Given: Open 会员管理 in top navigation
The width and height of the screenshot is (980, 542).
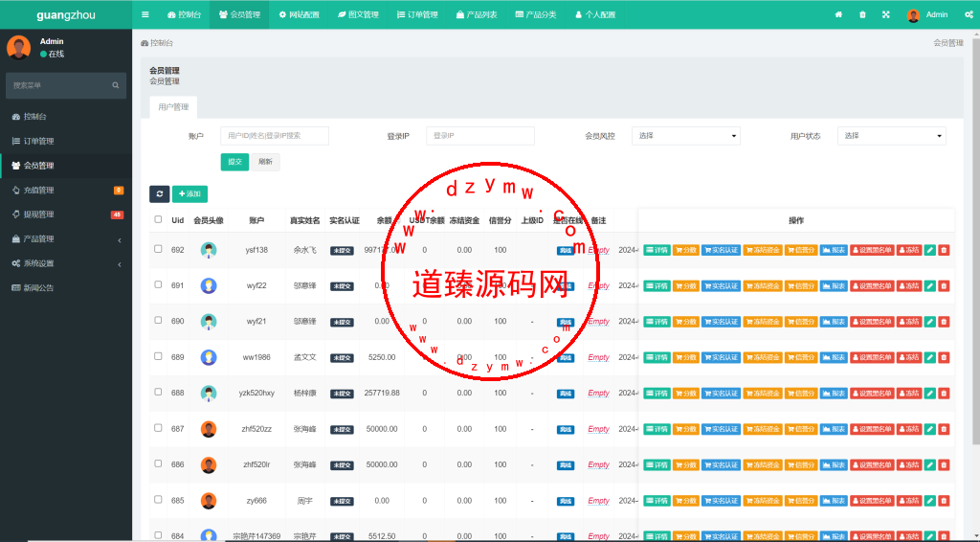Looking at the screenshot, I should (x=239, y=14).
